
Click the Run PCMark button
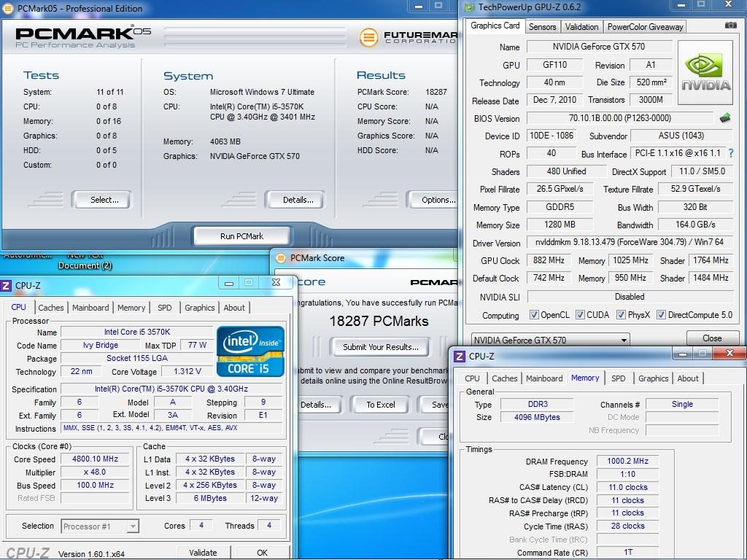pos(241,236)
